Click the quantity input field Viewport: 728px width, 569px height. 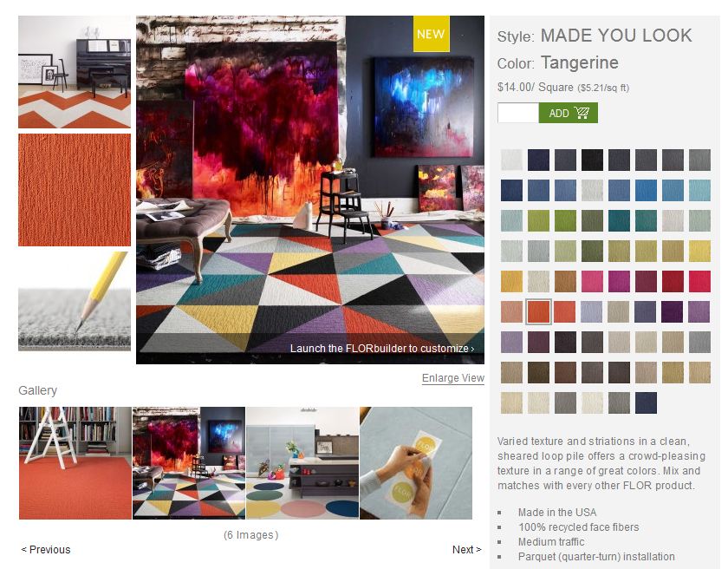coord(517,113)
